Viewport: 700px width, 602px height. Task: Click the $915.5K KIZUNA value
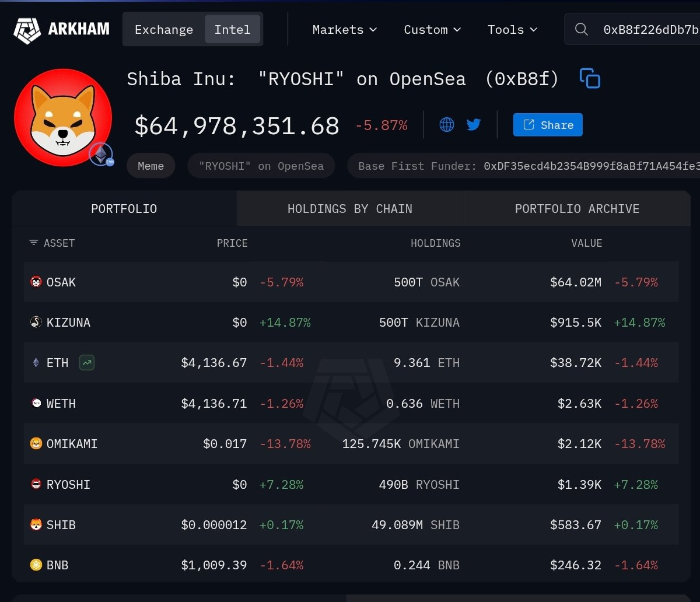coord(576,323)
